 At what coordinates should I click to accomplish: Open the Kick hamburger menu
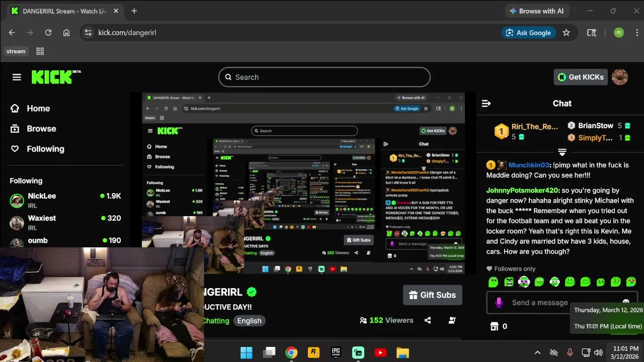(17, 77)
